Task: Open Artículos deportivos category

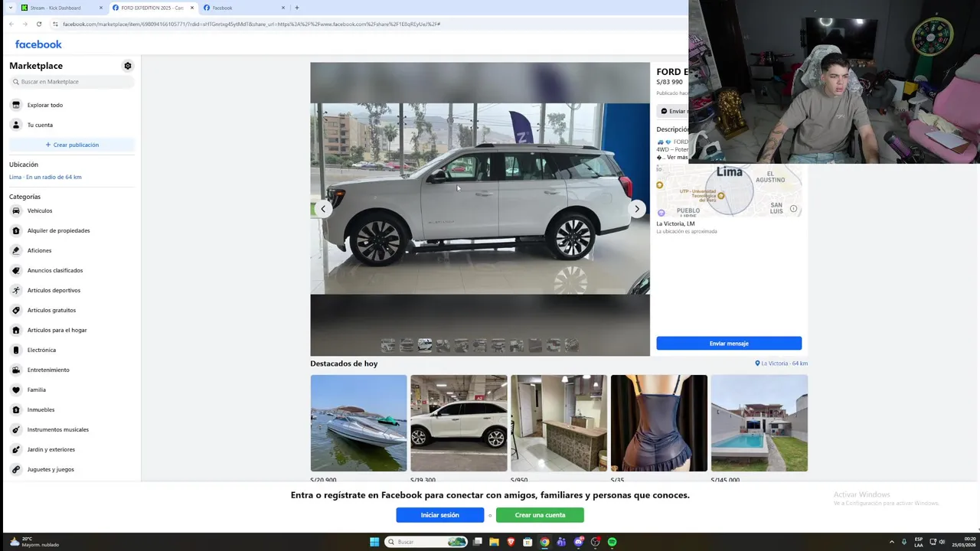Action: coord(72,290)
